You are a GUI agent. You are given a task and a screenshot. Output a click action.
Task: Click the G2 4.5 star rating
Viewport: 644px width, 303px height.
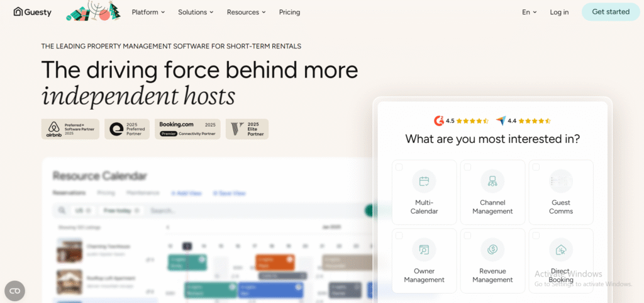[461, 120]
